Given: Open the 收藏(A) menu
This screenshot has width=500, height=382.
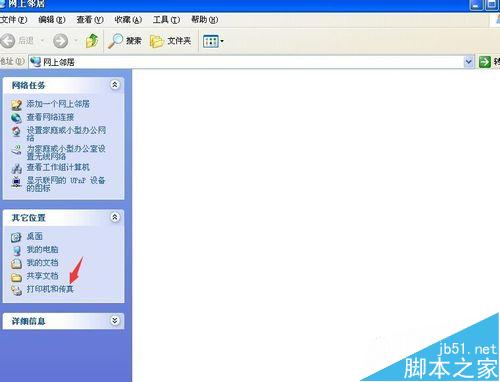Looking at the screenshot, I should pyautogui.click(x=128, y=20).
